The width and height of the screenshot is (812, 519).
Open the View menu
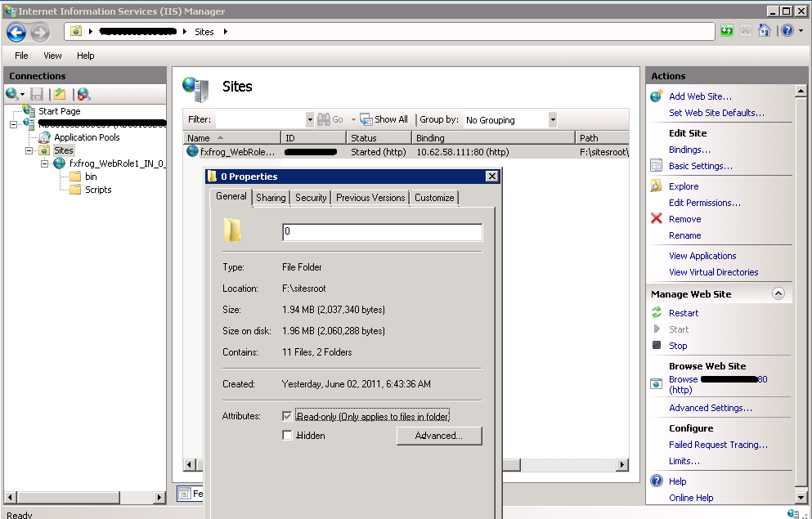(x=52, y=56)
